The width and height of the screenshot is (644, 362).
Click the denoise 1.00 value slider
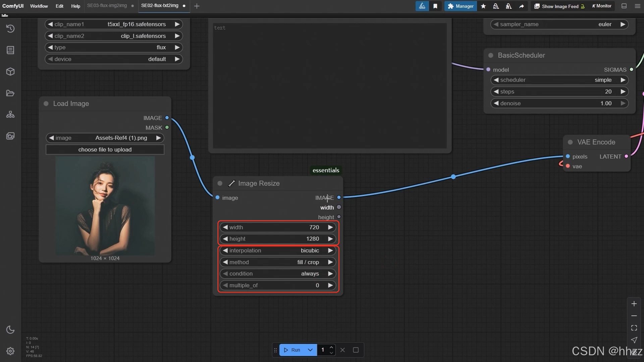click(559, 103)
